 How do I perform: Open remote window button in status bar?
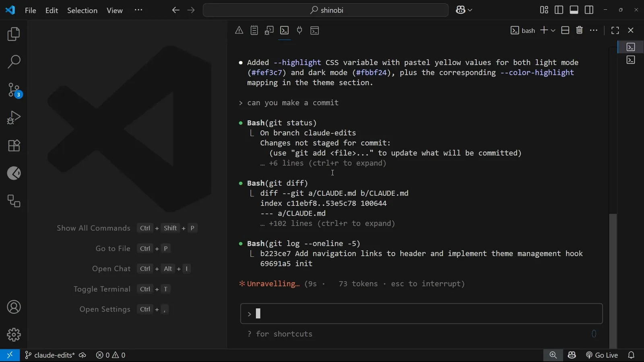pyautogui.click(x=10, y=355)
